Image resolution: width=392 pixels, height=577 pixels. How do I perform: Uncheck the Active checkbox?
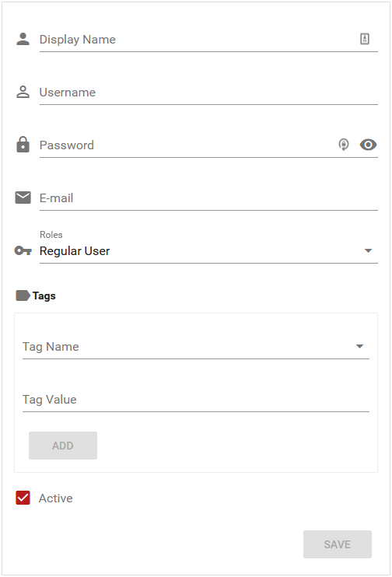click(23, 498)
